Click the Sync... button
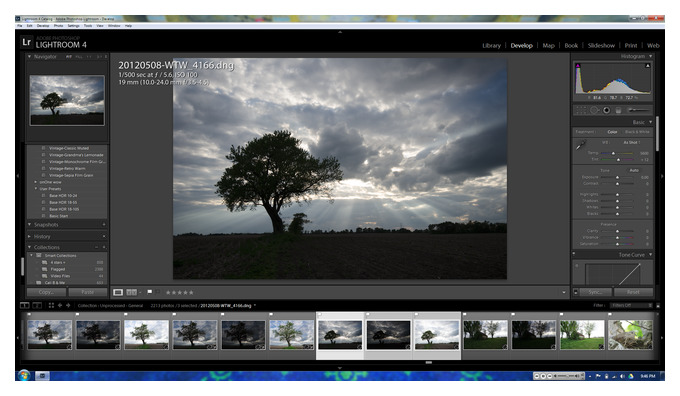Screen dimensions: 680x396 point(595,292)
